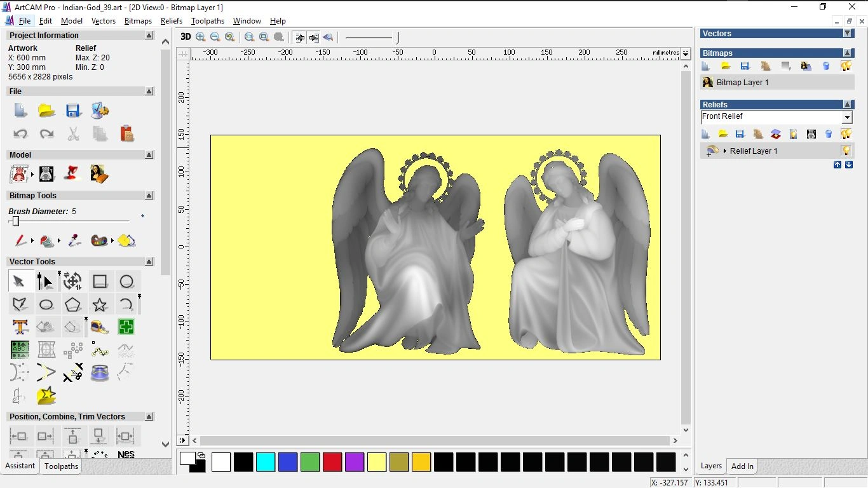Toggle visibility bulb for Relief Layer 1
Viewport: 868px width, 488px height.
click(x=846, y=151)
